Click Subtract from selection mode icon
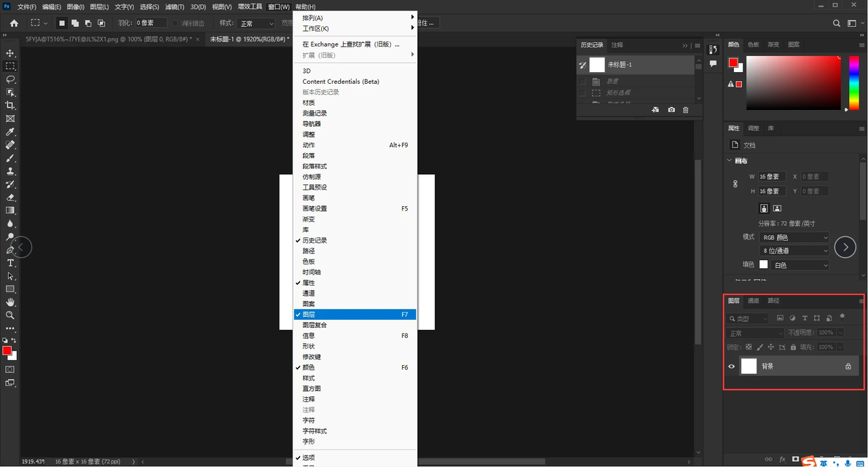The width and height of the screenshot is (868, 467). pyautogui.click(x=88, y=23)
